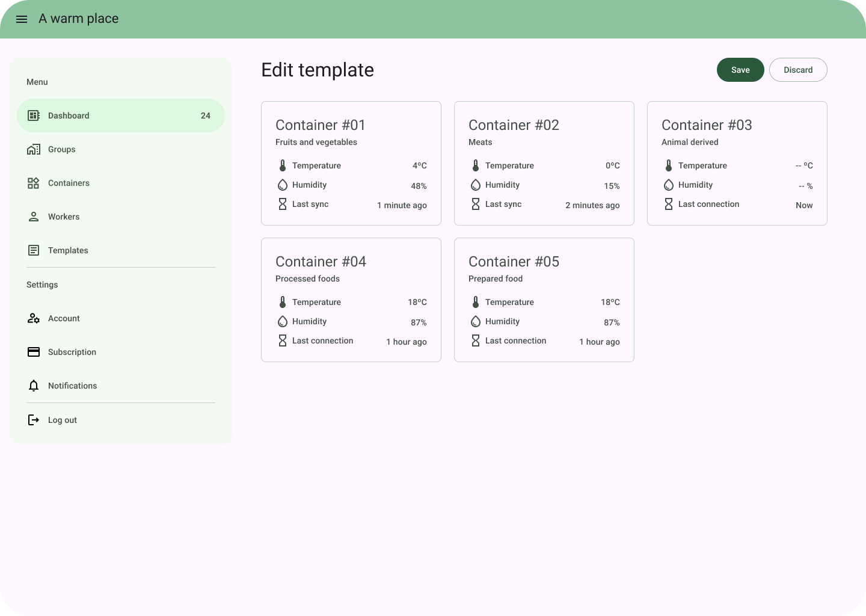Select the Container #03 Animal derived card

point(737,164)
